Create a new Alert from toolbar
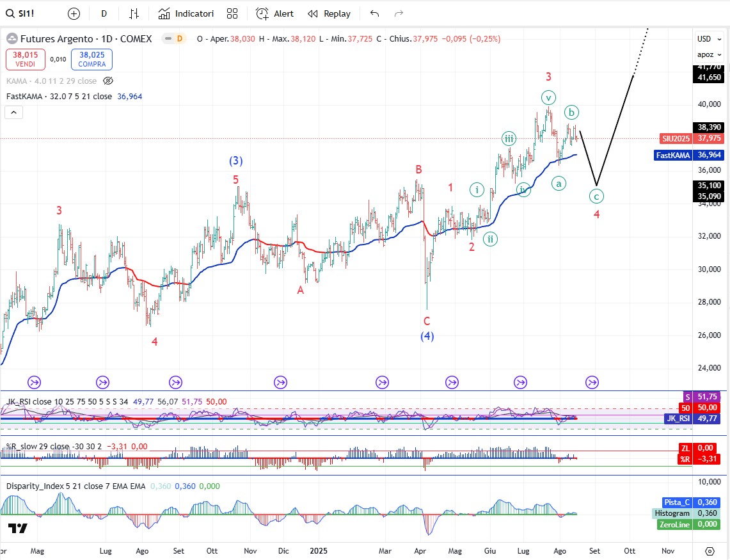The image size is (730, 560). click(274, 13)
